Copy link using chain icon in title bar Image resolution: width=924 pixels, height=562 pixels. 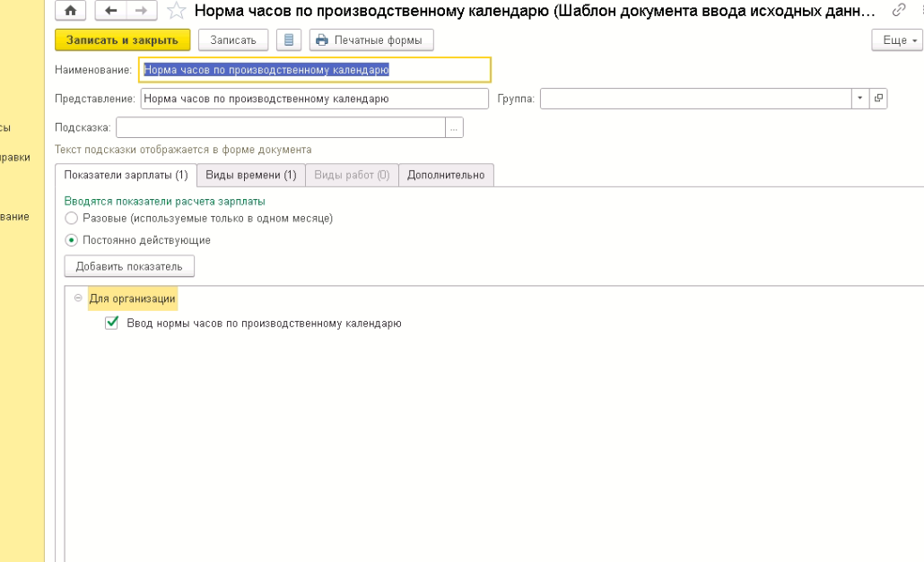(x=898, y=12)
